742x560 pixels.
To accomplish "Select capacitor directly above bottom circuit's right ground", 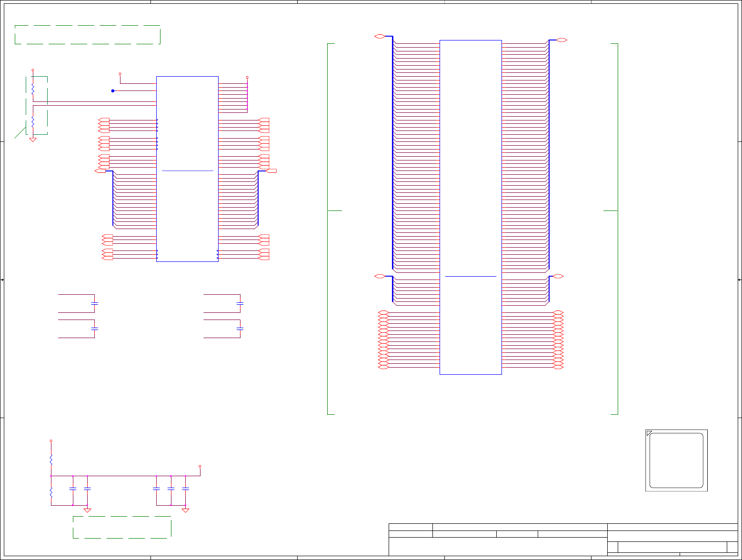I will [186, 489].
